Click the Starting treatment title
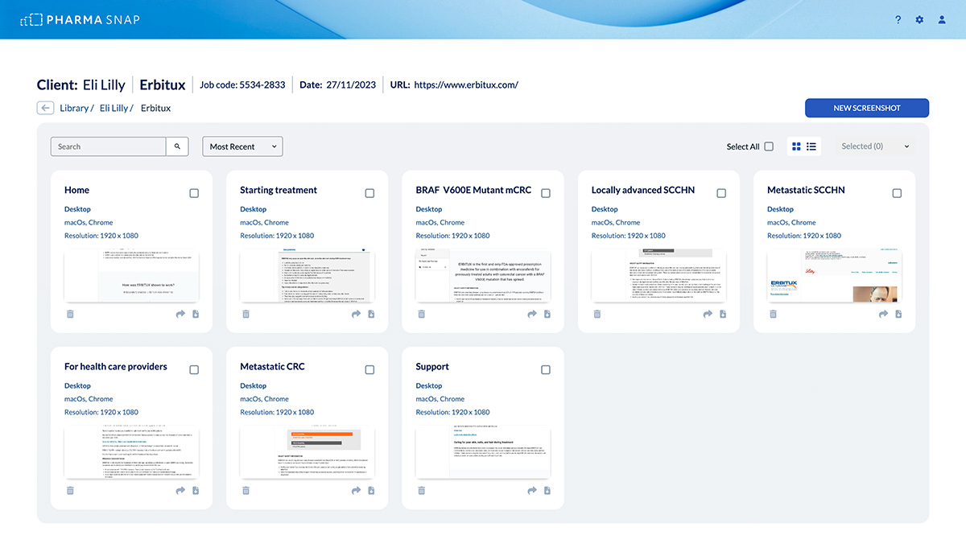966x560 pixels. click(279, 191)
